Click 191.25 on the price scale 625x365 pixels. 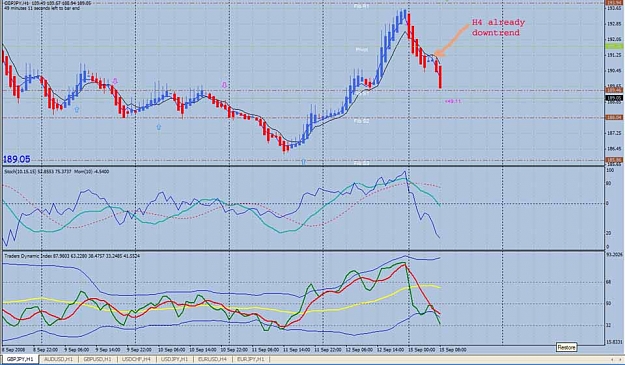(614, 55)
